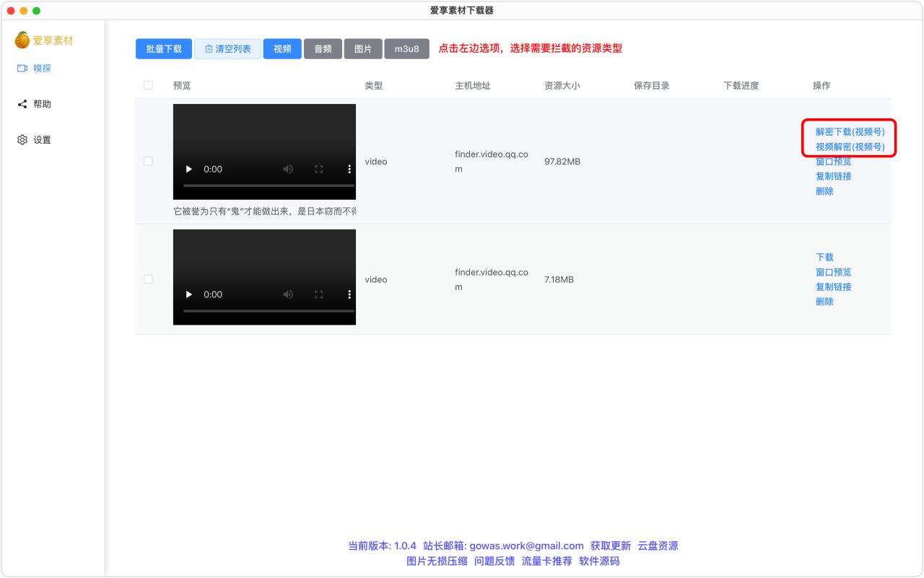Click the 主机地址 column header

472,85
